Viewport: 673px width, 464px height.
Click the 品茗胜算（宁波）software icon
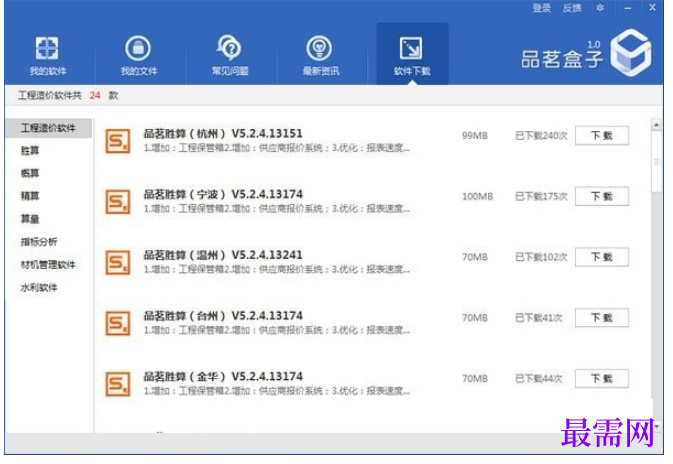coord(118,202)
